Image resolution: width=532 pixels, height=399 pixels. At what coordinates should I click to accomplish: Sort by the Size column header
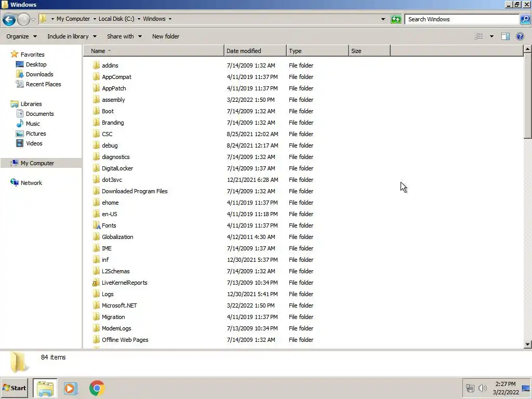(369, 51)
